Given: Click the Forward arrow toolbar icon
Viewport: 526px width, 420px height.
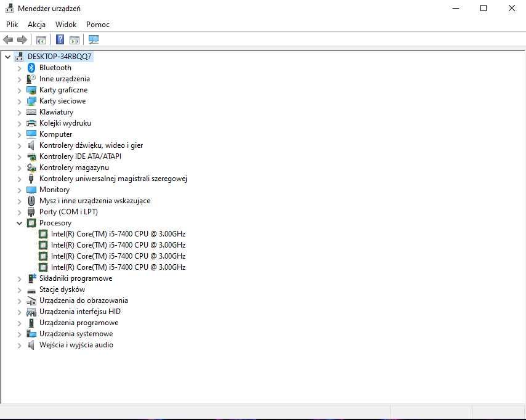Looking at the screenshot, I should pyautogui.click(x=22, y=40).
